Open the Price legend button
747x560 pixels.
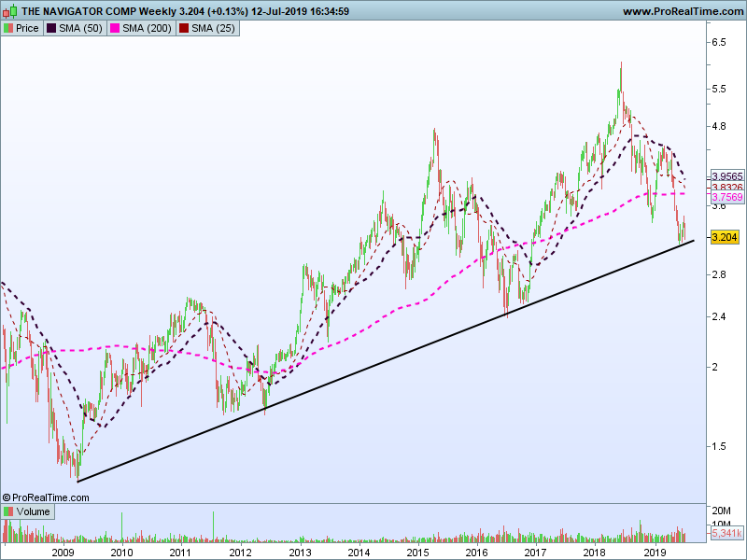pyautogui.click(x=21, y=28)
